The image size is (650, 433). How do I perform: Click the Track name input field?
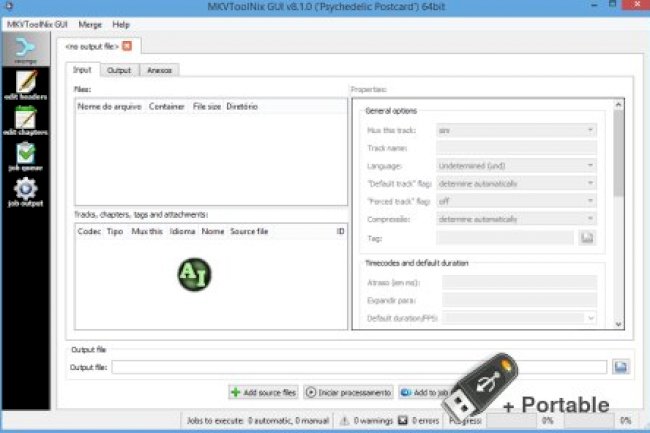click(517, 148)
